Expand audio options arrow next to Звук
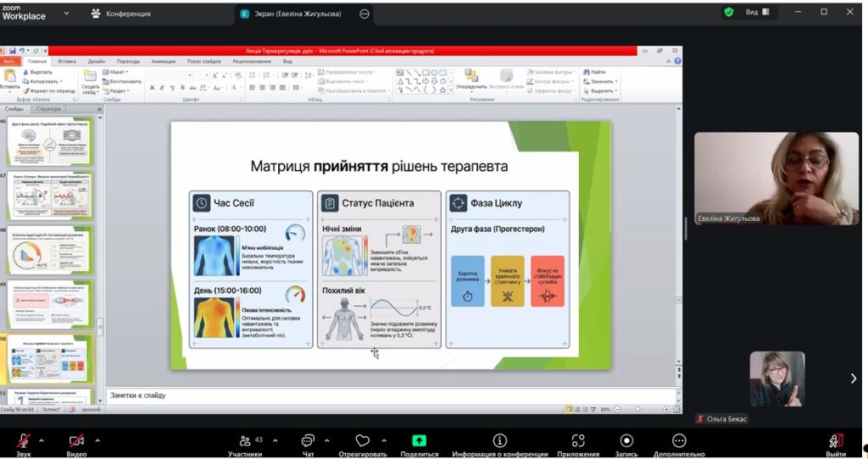 42,440
